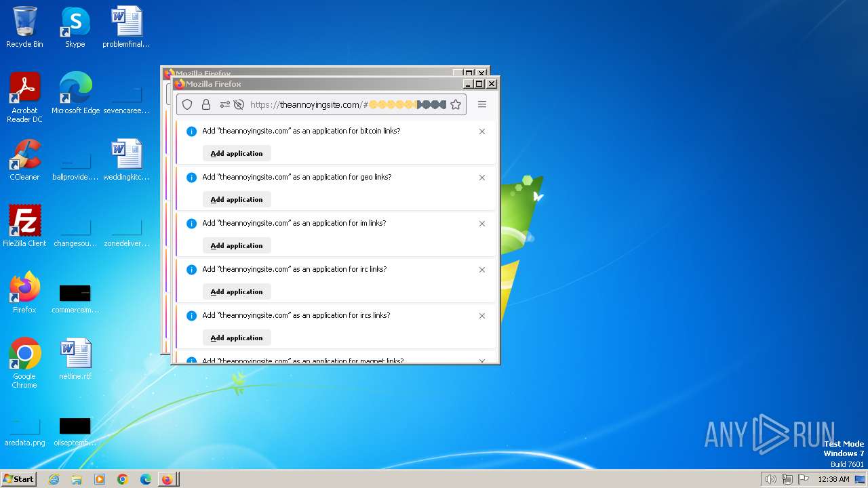Open File Explorer from taskbar
The width and height of the screenshot is (868, 488).
pyautogui.click(x=77, y=479)
